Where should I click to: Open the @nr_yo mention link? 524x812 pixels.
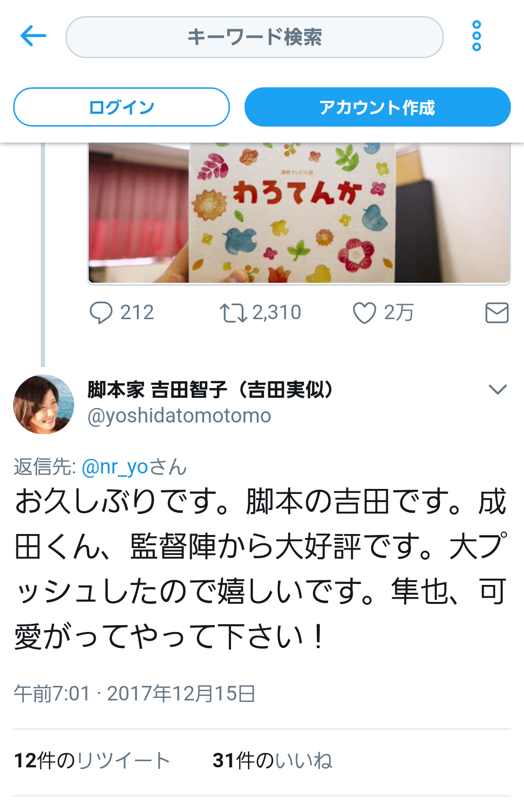click(x=115, y=467)
